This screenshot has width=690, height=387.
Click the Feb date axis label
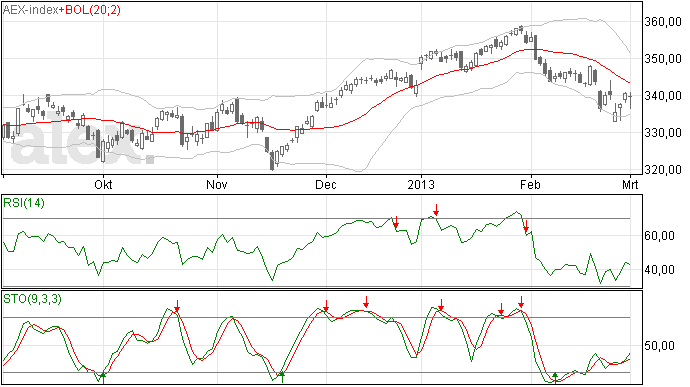(530, 184)
